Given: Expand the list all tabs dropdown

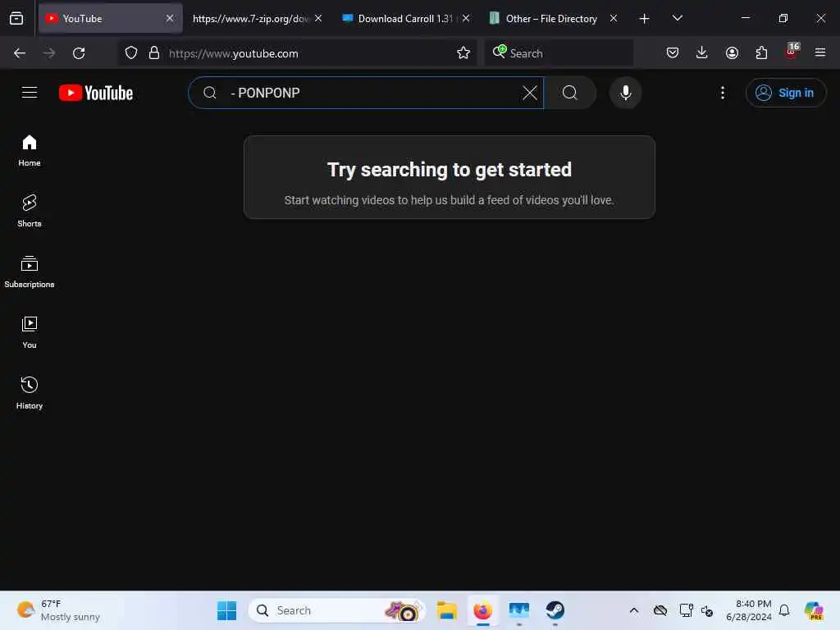Looking at the screenshot, I should pos(677,19).
